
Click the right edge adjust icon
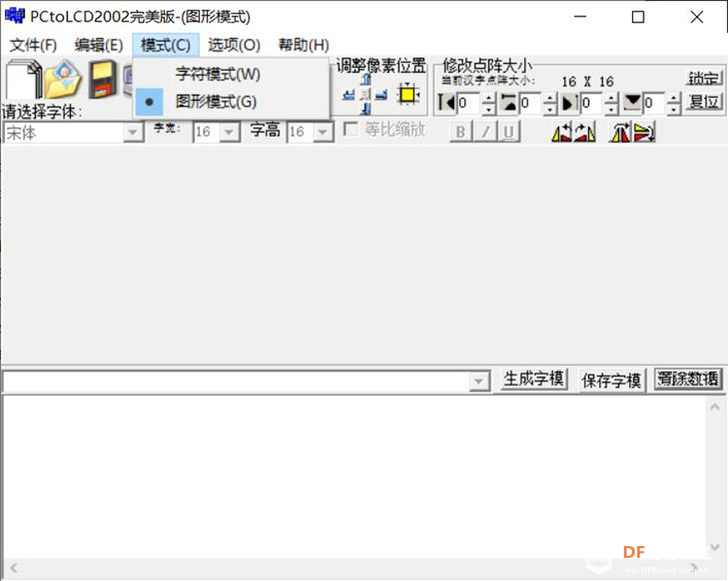click(x=570, y=103)
